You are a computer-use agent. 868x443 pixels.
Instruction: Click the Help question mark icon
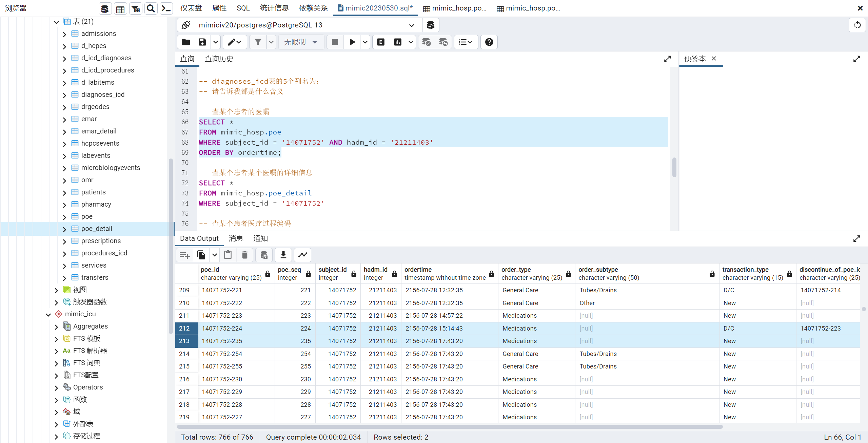pos(489,42)
